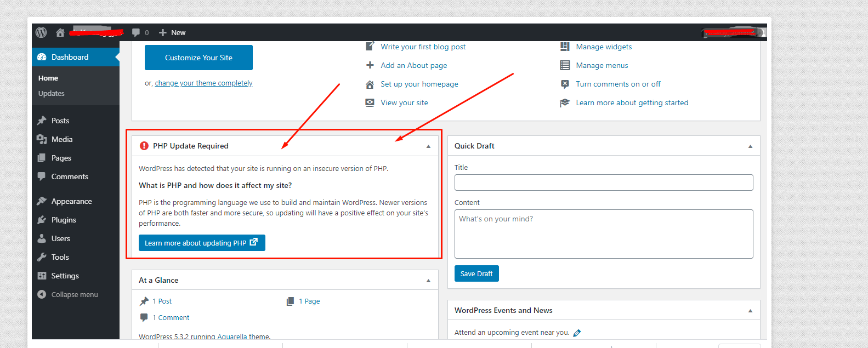Click the pencil icon next to event location

577,333
